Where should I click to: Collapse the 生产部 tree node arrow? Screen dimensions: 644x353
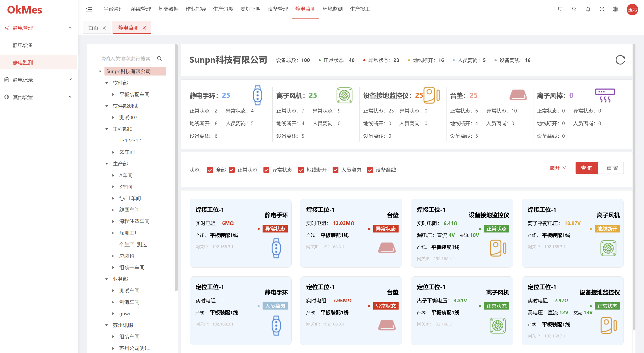pyautogui.click(x=107, y=164)
